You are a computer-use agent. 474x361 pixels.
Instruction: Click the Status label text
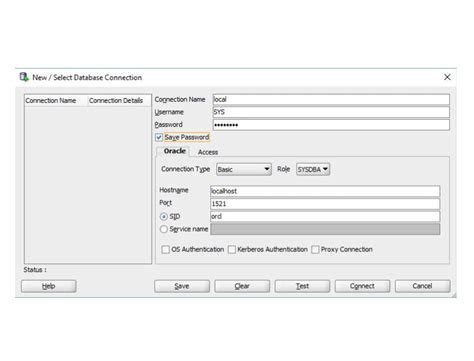[x=35, y=270]
